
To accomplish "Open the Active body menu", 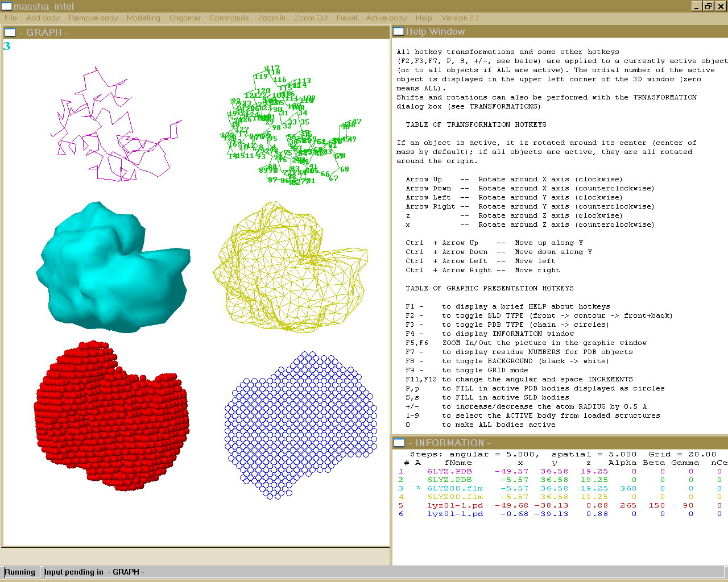I will [386, 18].
